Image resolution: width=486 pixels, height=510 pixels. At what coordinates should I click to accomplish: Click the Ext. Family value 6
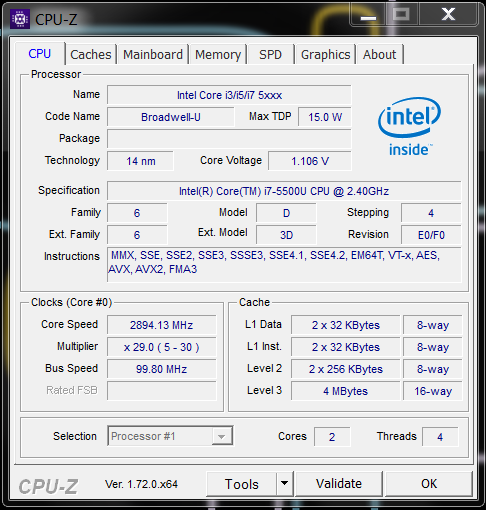[137, 235]
